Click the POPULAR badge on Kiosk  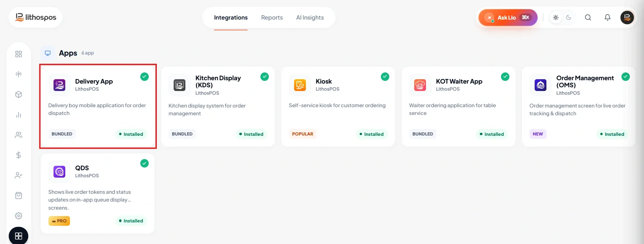click(302, 134)
